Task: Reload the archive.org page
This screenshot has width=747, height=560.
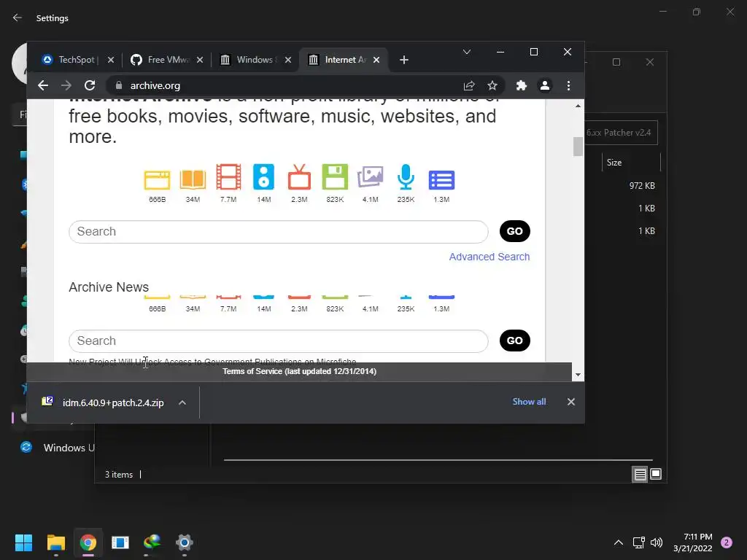Action: pos(90,86)
